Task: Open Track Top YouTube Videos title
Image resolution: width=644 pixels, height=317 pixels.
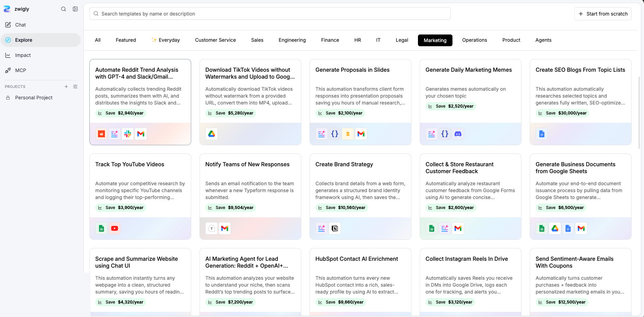Action: 130,164
